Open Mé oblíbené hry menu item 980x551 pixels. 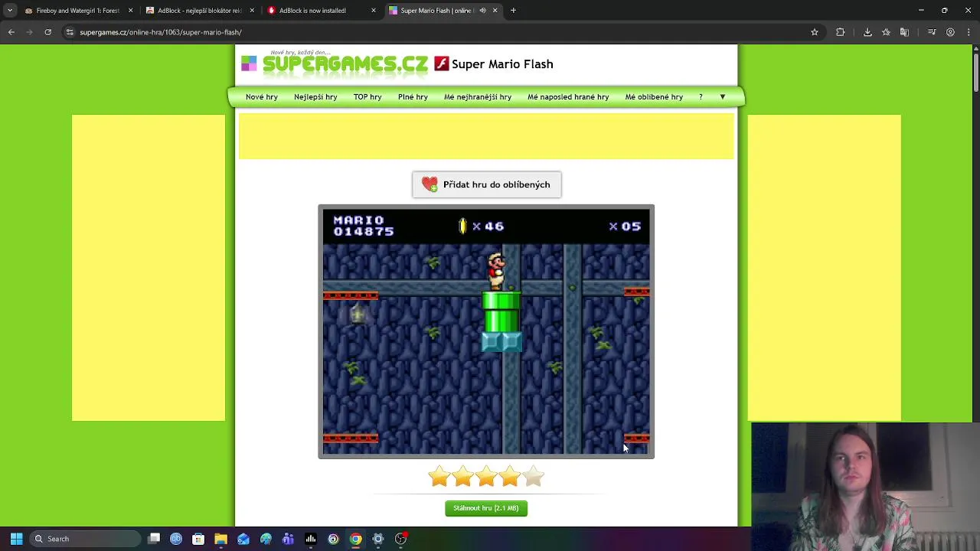click(x=654, y=97)
